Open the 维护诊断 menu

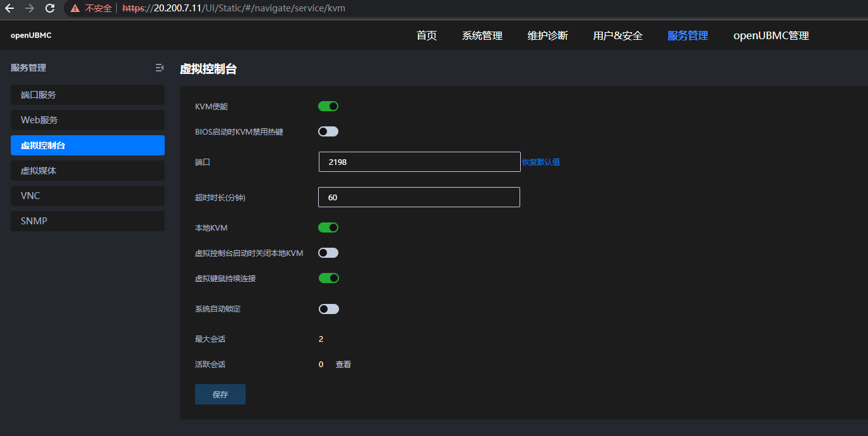point(548,35)
